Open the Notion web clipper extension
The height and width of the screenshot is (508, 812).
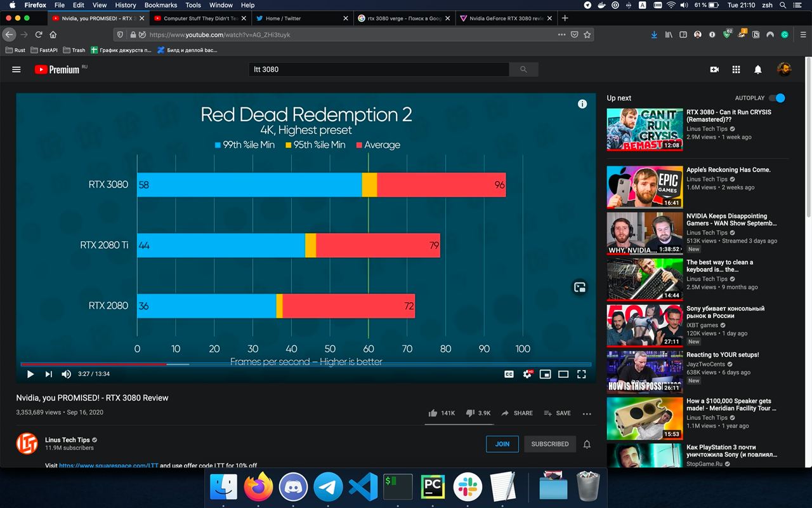click(756, 34)
